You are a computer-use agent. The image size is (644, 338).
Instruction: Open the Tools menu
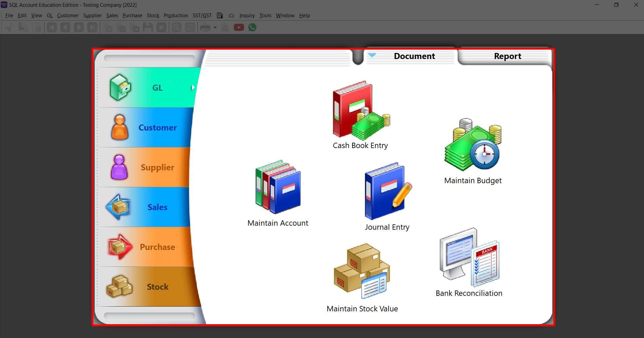[265, 16]
